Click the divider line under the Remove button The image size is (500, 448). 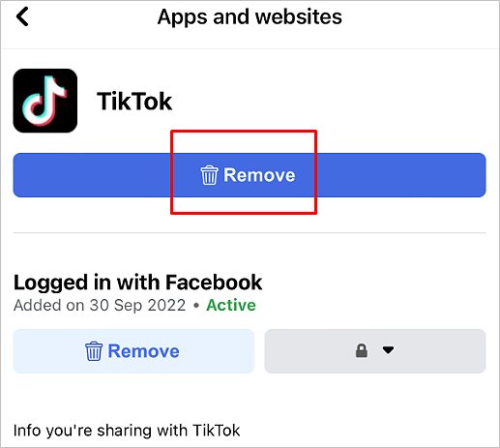[x=250, y=232]
